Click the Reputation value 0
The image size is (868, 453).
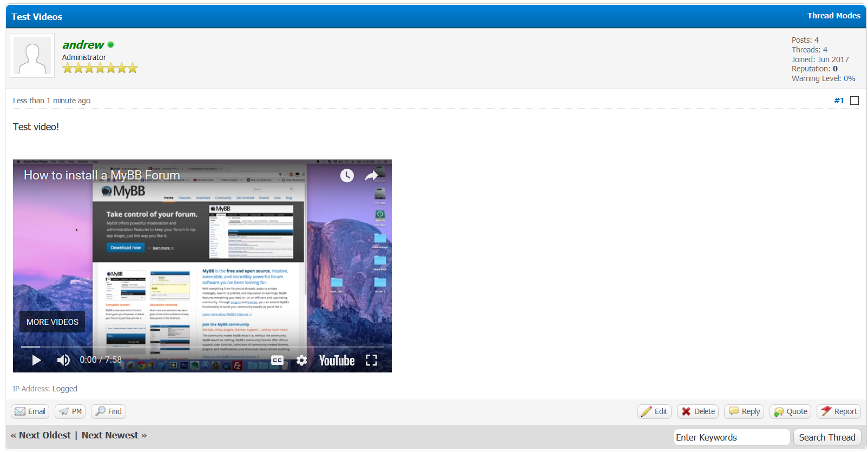(836, 69)
